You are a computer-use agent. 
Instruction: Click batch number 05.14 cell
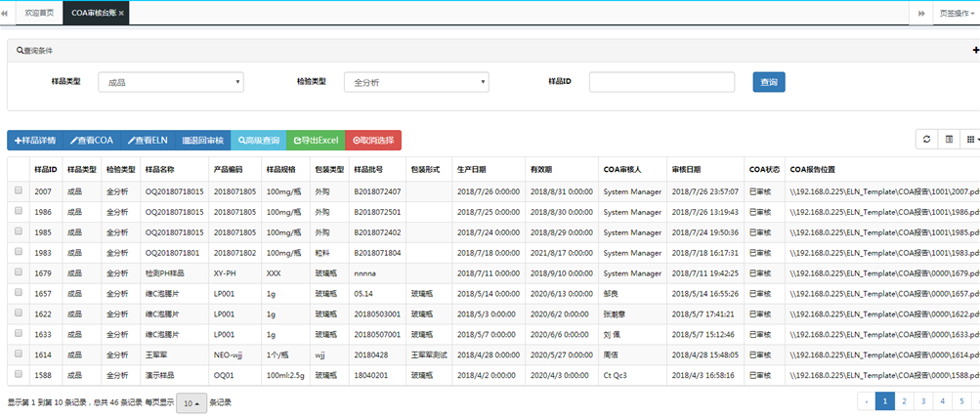coord(377,293)
